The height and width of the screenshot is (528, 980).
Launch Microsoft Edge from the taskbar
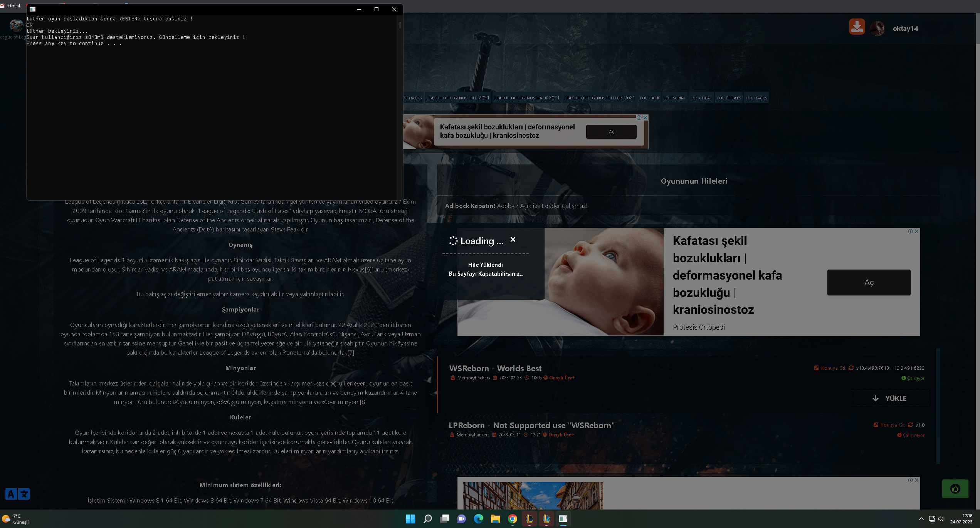tap(478, 519)
